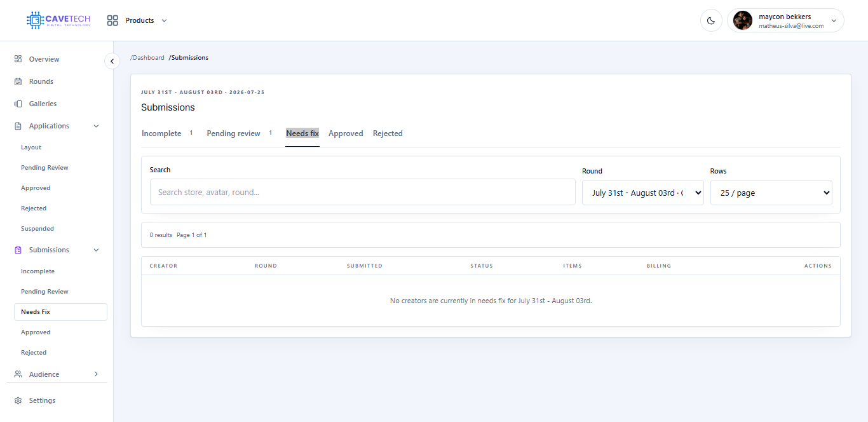Open Suspended under Applications

click(37, 229)
